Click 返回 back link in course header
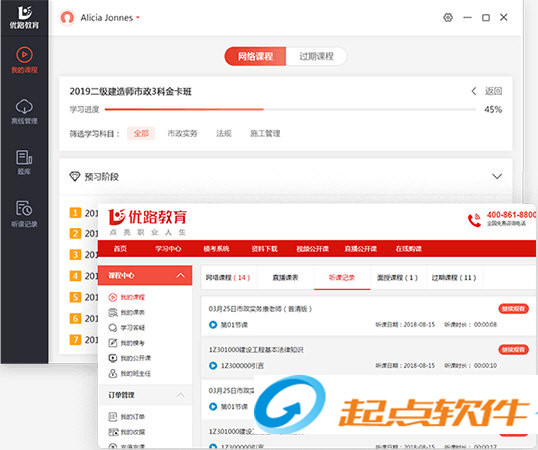Image resolution: width=538 pixels, height=450 pixels. pyautogui.click(x=487, y=91)
